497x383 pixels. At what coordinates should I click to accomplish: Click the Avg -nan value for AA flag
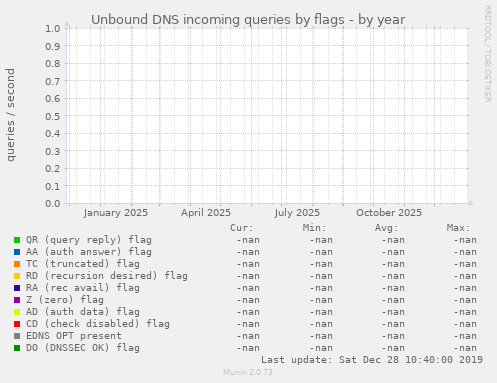(393, 252)
